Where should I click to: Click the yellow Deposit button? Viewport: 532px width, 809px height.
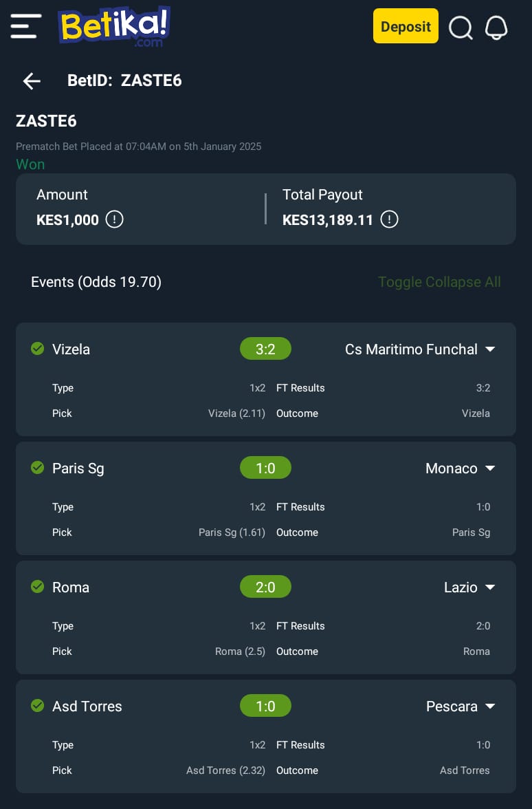coord(406,26)
